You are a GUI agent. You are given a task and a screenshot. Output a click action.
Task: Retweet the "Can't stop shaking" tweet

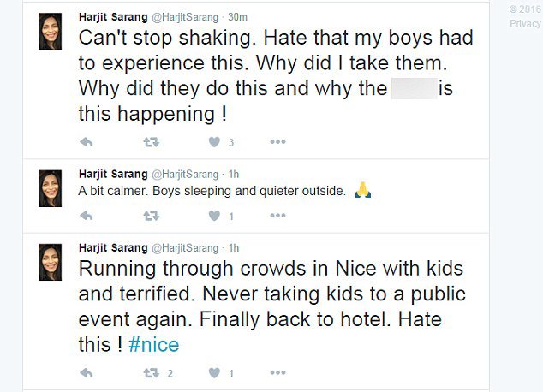coord(151,141)
